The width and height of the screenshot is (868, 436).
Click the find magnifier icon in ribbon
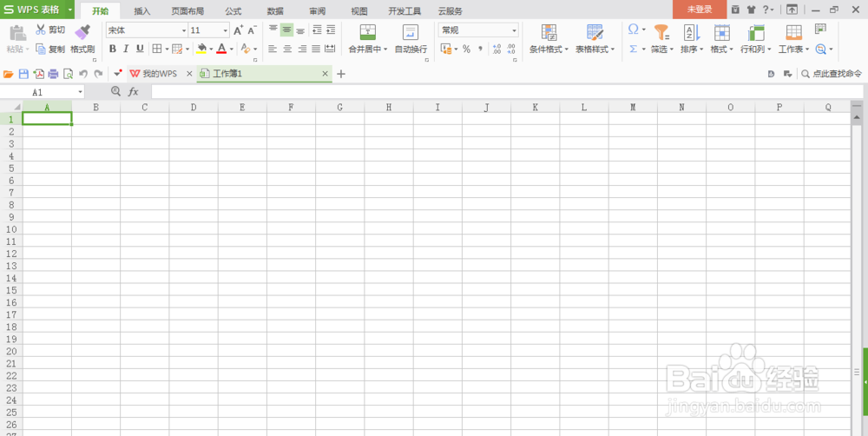821,49
